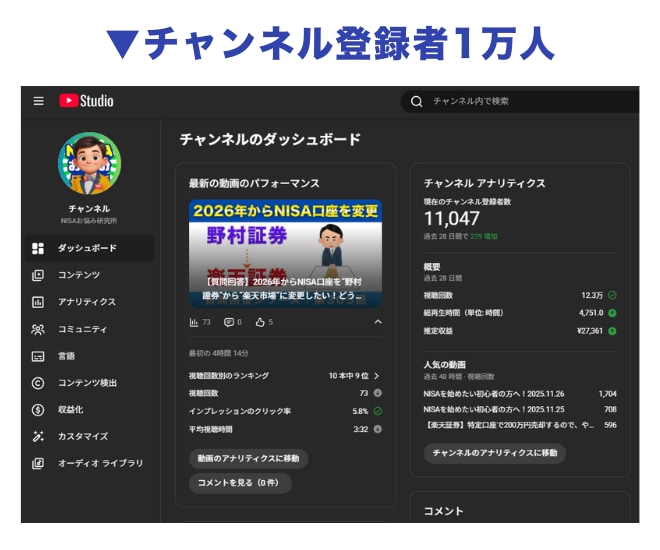The height and width of the screenshot is (550, 660).
Task: Go to アナリティクス in sidebar
Action: (89, 302)
